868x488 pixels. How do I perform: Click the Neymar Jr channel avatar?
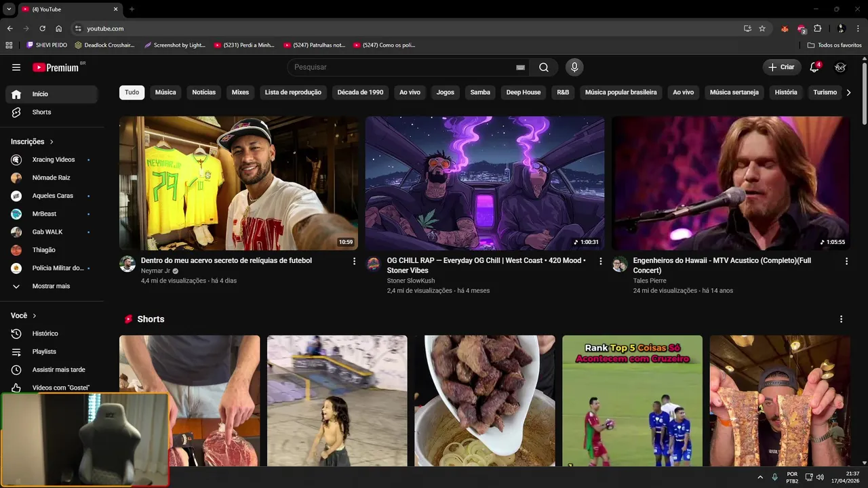(127, 264)
